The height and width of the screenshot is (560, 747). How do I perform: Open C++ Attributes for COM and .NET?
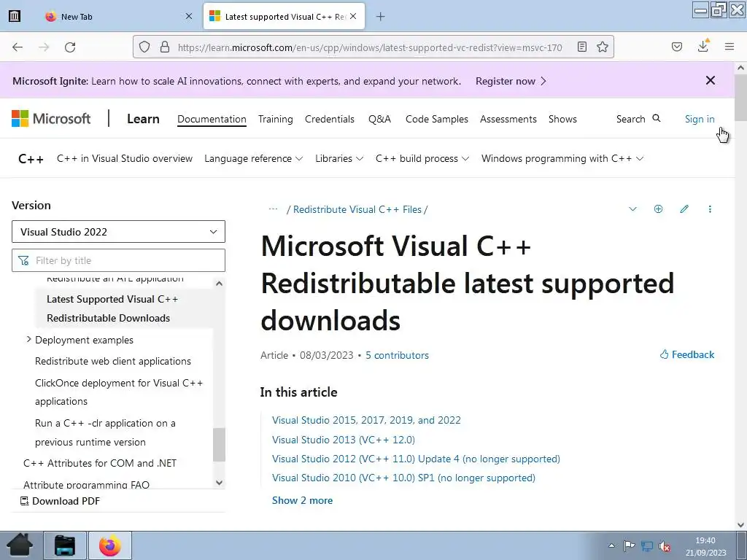(100, 463)
